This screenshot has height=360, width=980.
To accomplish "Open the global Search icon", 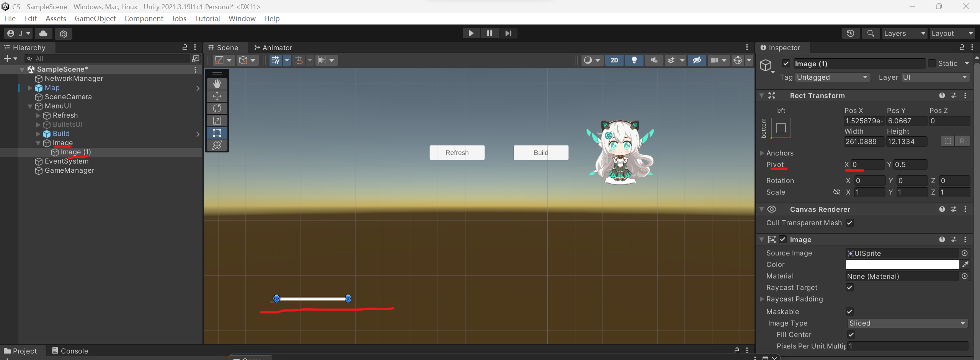I will click(871, 33).
